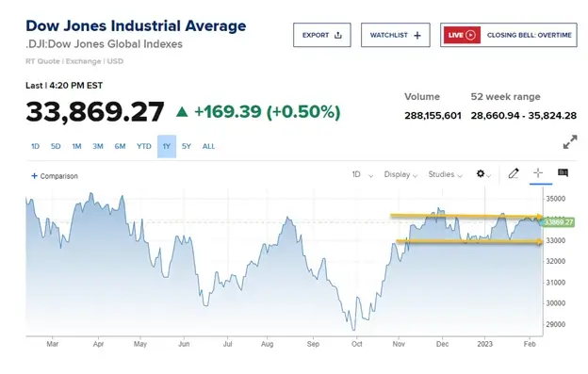Expand chart to fullscreen with arrows icon
This screenshot has height=374, width=588.
(570, 142)
